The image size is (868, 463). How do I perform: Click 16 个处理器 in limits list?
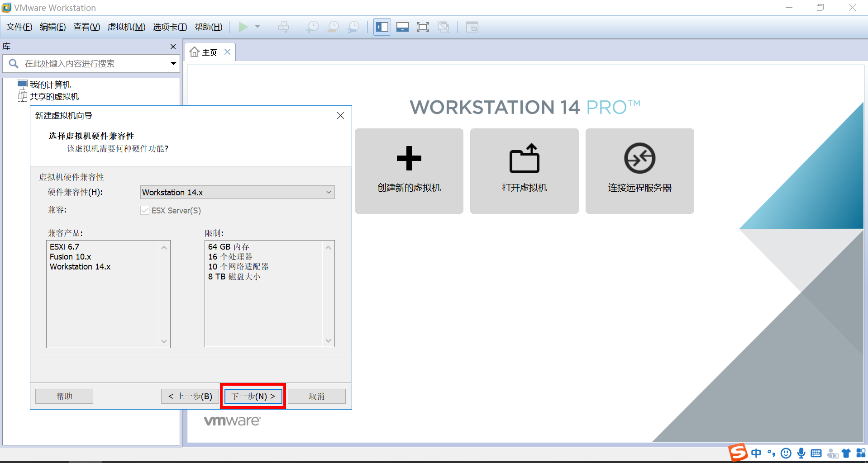click(x=230, y=257)
